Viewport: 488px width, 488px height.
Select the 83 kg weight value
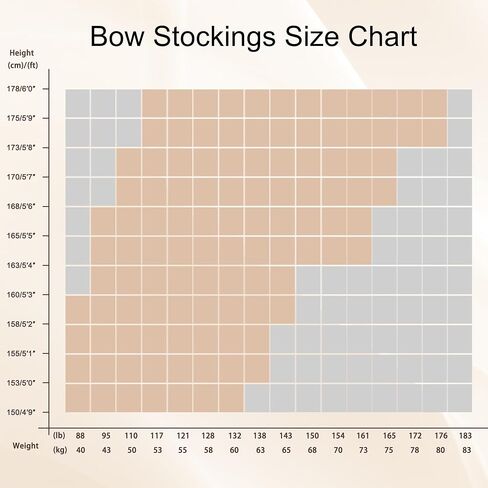pyautogui.click(x=467, y=450)
